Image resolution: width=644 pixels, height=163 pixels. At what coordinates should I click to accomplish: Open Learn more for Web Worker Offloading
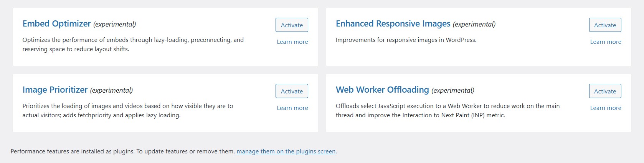[606, 108]
